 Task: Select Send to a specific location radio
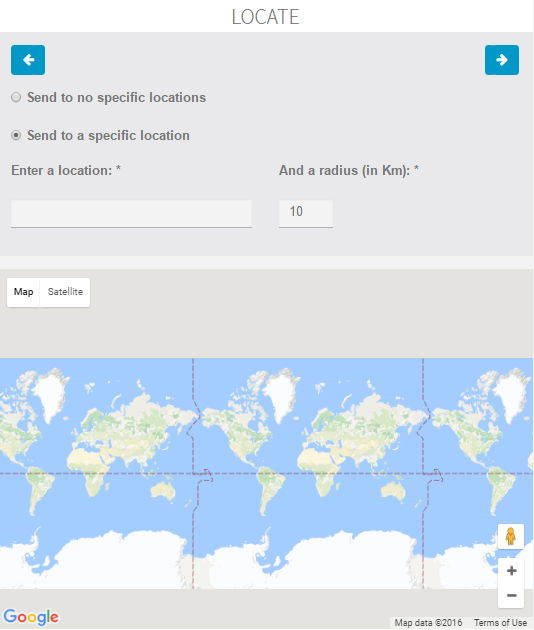16,135
